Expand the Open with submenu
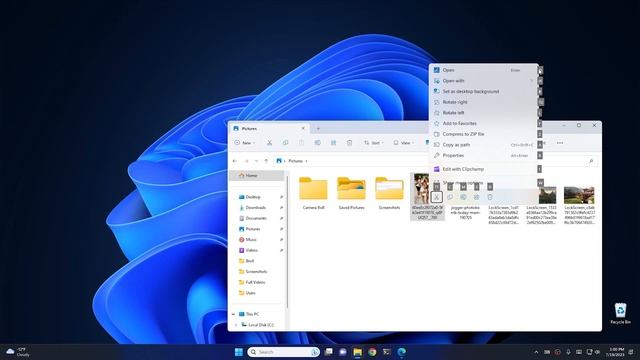This screenshot has width=640, height=360. point(531,81)
